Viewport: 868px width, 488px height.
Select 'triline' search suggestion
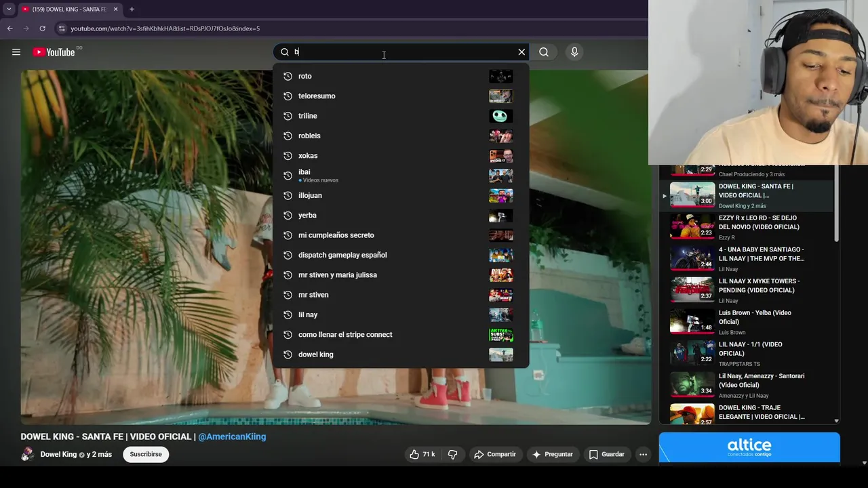tap(401, 116)
